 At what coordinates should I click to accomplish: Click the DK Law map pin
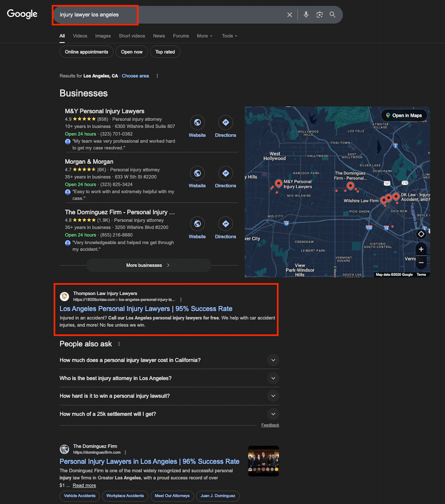(396, 197)
